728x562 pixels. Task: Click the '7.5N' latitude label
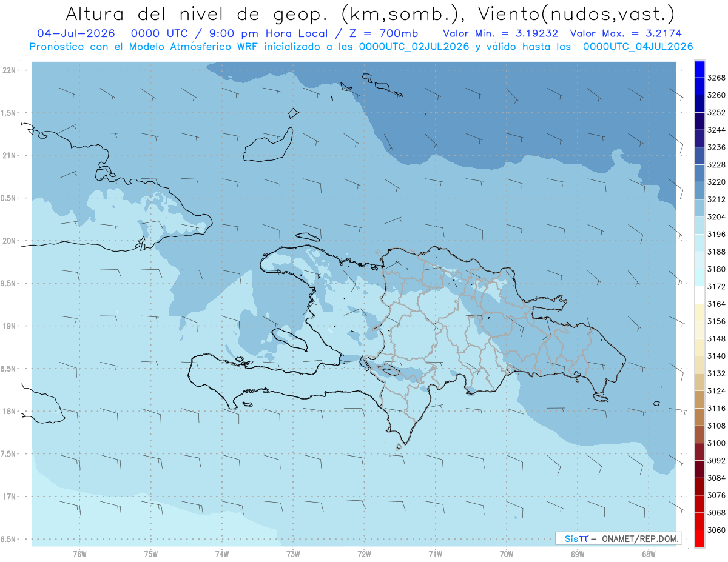tap(8, 453)
